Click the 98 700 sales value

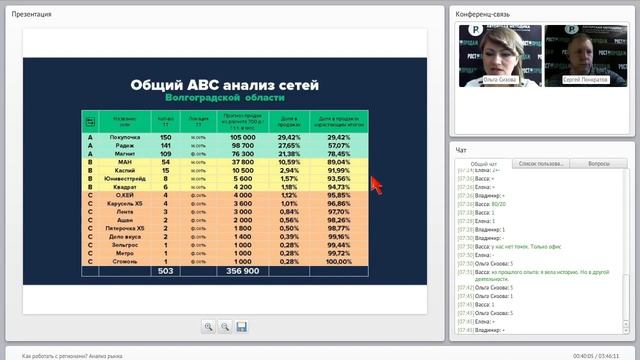tap(243, 146)
